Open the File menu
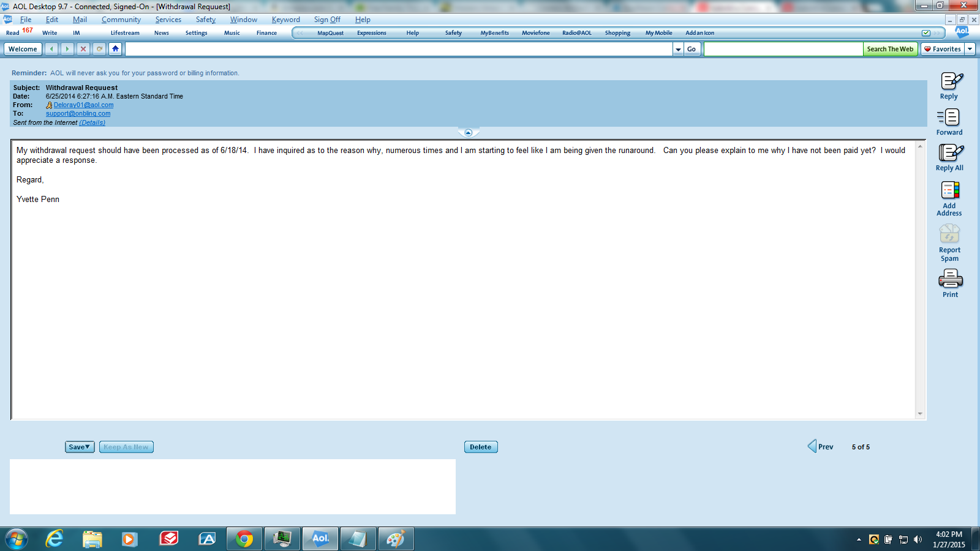Viewport: 980px width, 551px height. [26, 20]
